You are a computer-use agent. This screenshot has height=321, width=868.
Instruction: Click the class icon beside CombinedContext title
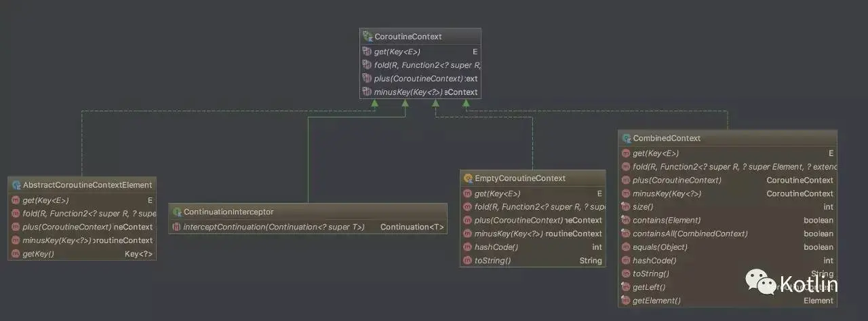(x=627, y=138)
